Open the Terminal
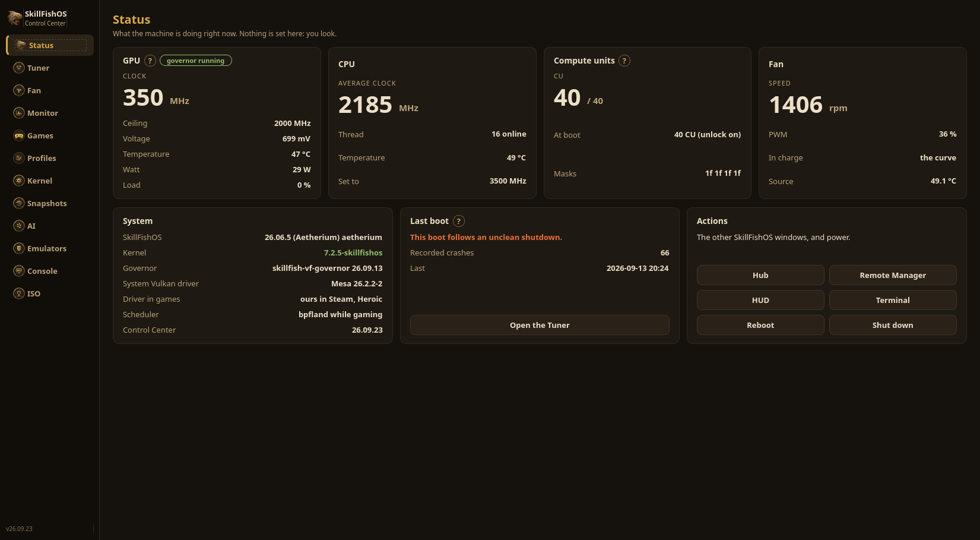The width and height of the screenshot is (980, 540). click(893, 300)
